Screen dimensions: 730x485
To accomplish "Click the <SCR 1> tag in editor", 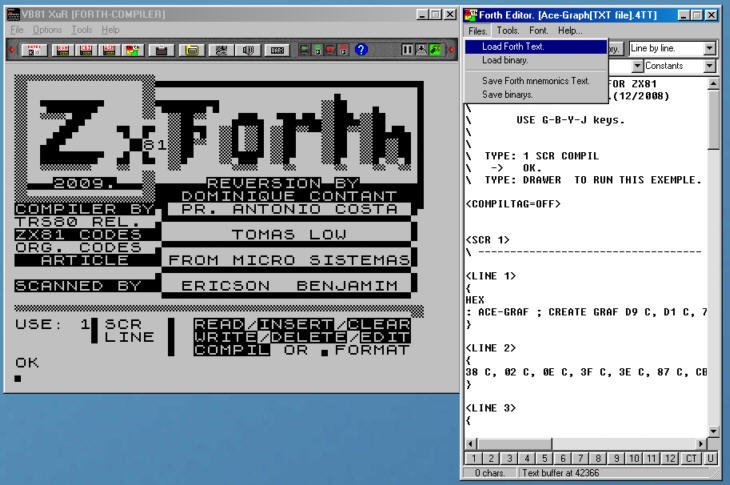I will 487,240.
